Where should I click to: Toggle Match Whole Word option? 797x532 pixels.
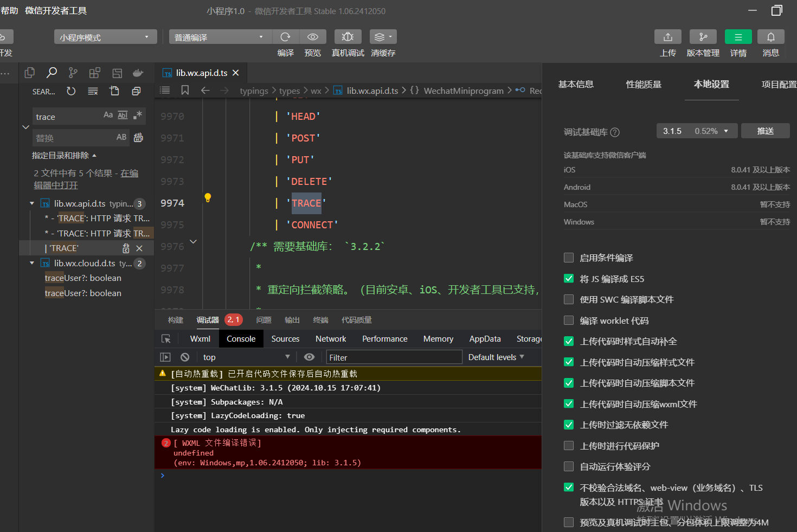click(x=123, y=115)
